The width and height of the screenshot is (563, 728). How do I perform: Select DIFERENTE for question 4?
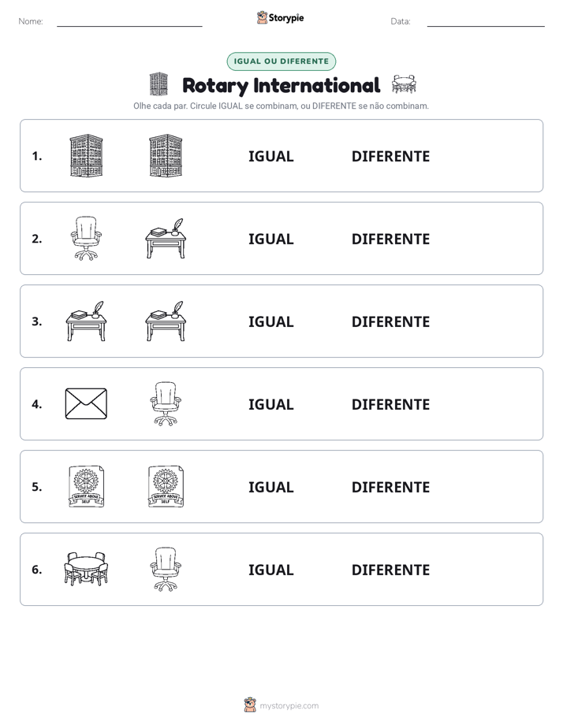(390, 404)
